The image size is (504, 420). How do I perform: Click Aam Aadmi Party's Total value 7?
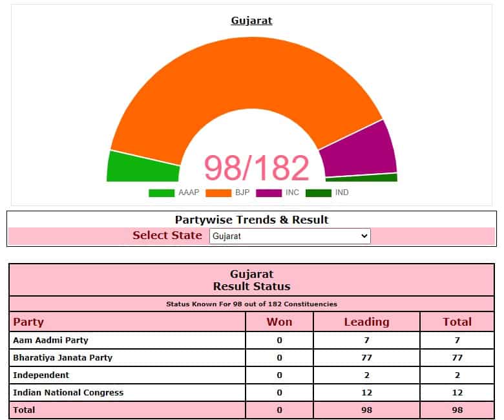(457, 341)
